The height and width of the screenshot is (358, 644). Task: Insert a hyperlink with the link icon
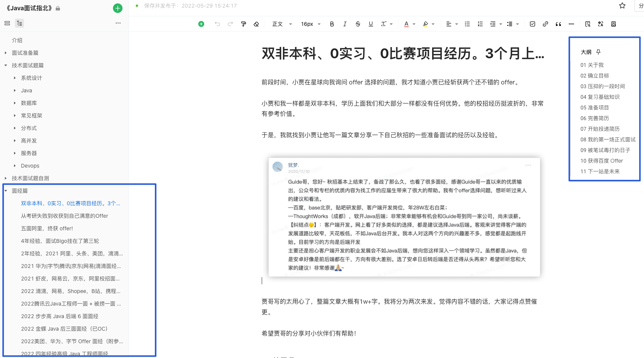pos(545,24)
